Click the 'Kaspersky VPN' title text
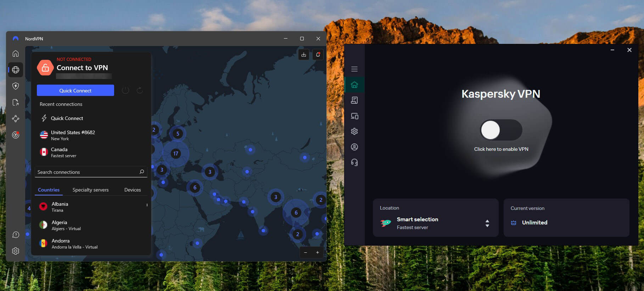Viewport: 644px width, 291px height. click(501, 94)
